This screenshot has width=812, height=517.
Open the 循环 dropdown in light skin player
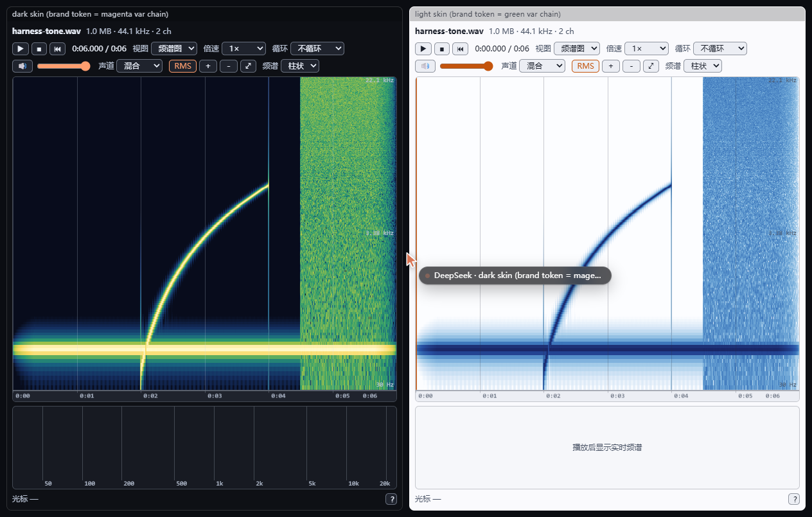click(x=720, y=48)
